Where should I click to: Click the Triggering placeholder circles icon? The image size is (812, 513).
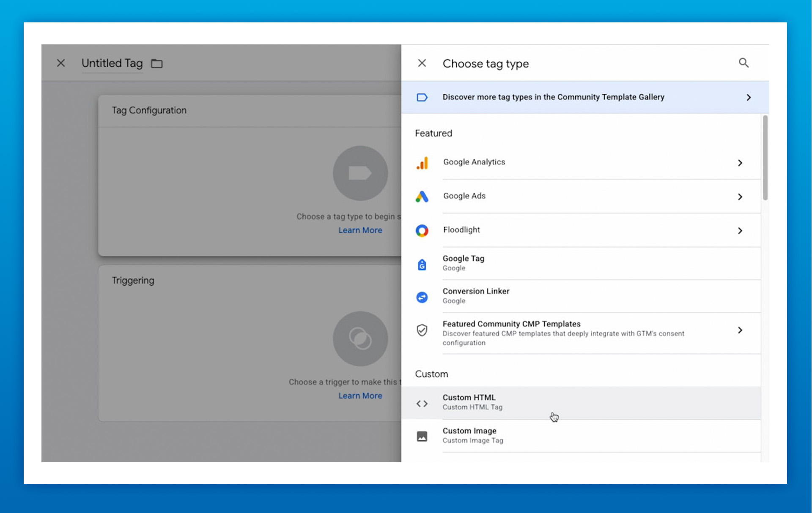pos(360,338)
